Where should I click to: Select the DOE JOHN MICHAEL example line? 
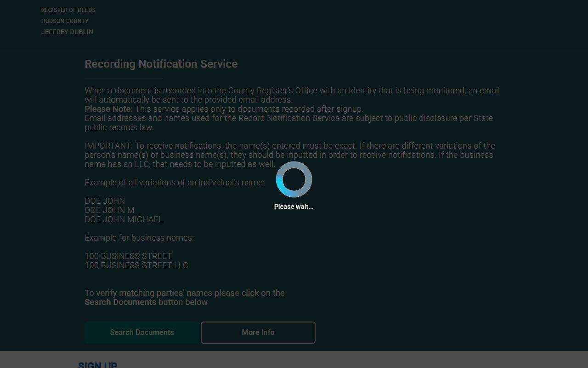tap(124, 219)
